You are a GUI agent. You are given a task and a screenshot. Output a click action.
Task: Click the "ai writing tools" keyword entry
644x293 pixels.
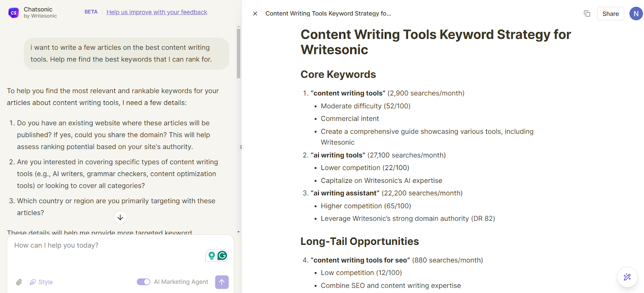378,155
